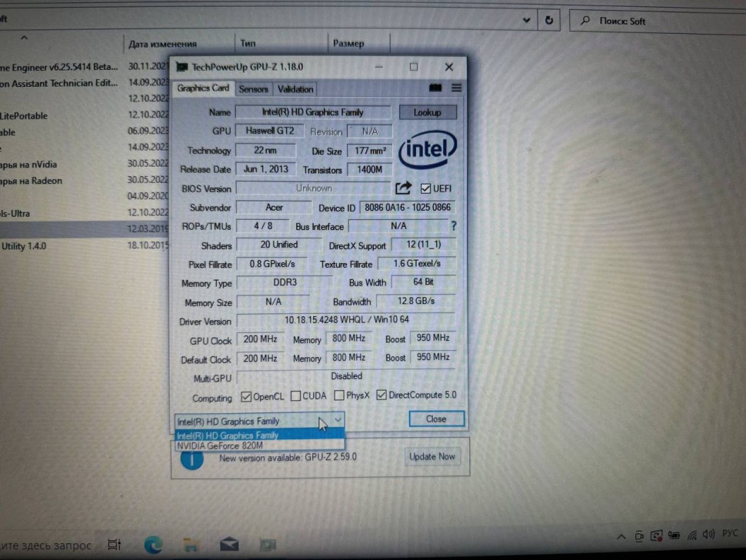746x560 pixels.
Task: Click the Wi-Fi network tray icon
Action: pos(691,535)
